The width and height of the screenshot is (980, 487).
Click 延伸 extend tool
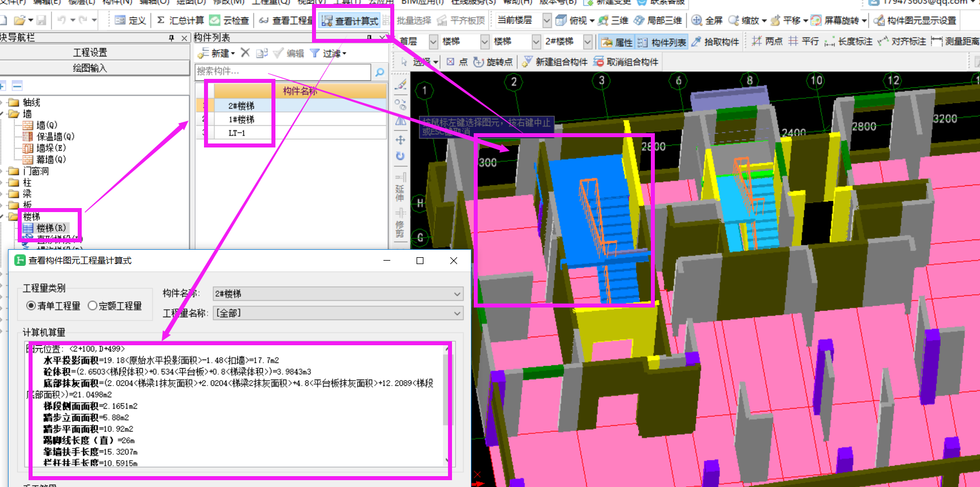pos(401,187)
